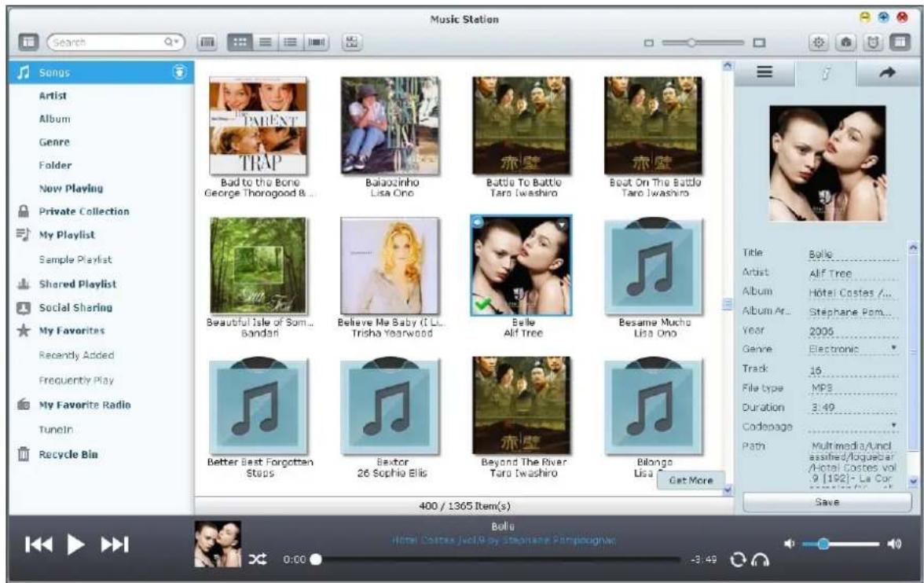Open the Songs category in sidebar

pyautogui.click(x=101, y=72)
